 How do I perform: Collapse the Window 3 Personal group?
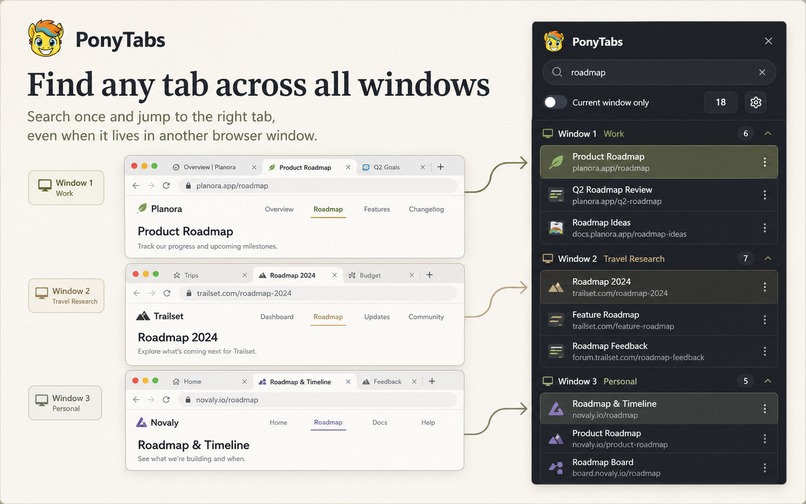coord(767,381)
